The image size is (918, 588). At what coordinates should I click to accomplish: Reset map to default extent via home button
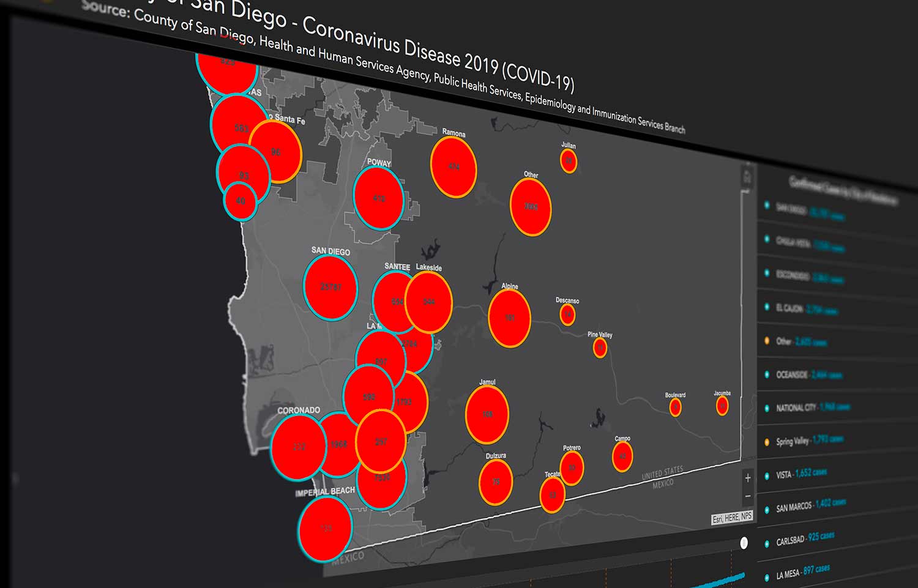(x=747, y=177)
